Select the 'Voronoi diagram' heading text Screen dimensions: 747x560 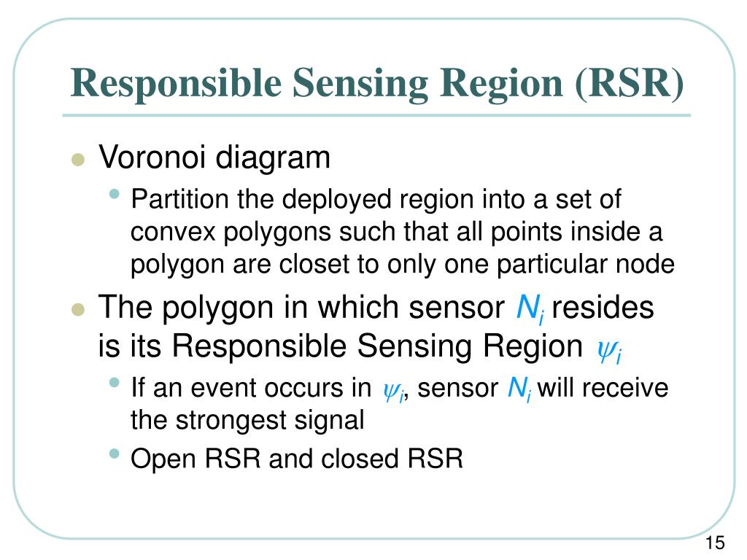click(x=214, y=157)
